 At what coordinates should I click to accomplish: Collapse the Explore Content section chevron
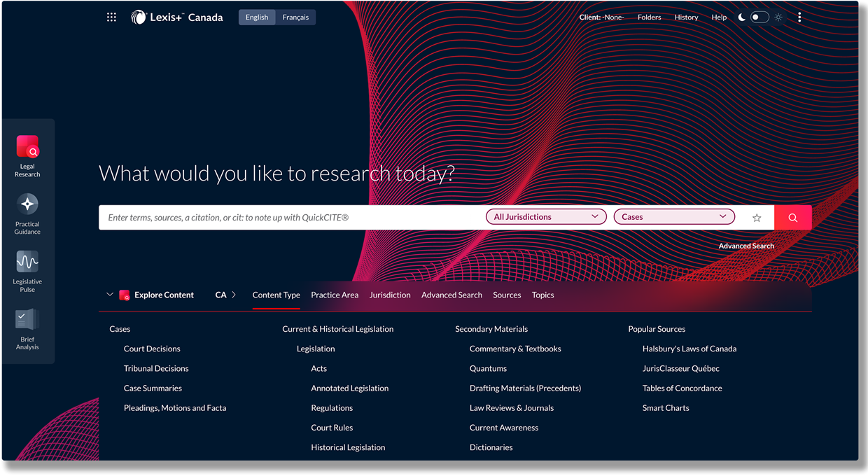pyautogui.click(x=110, y=295)
